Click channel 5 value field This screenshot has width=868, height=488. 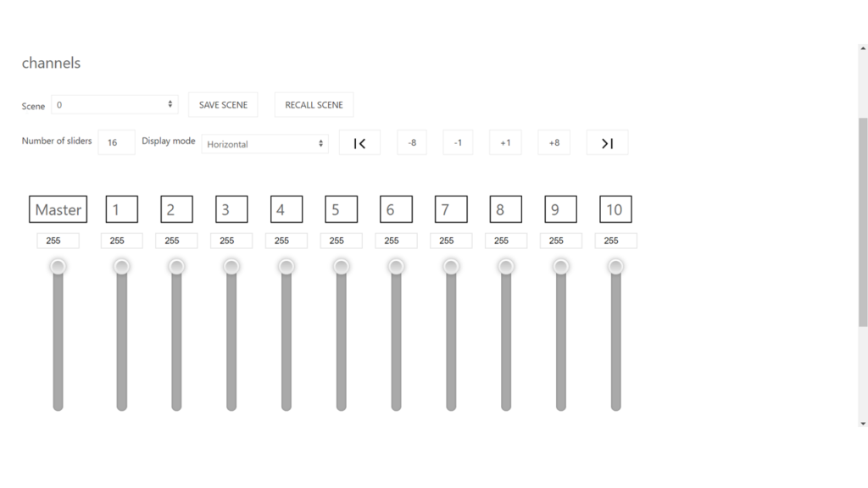point(341,241)
